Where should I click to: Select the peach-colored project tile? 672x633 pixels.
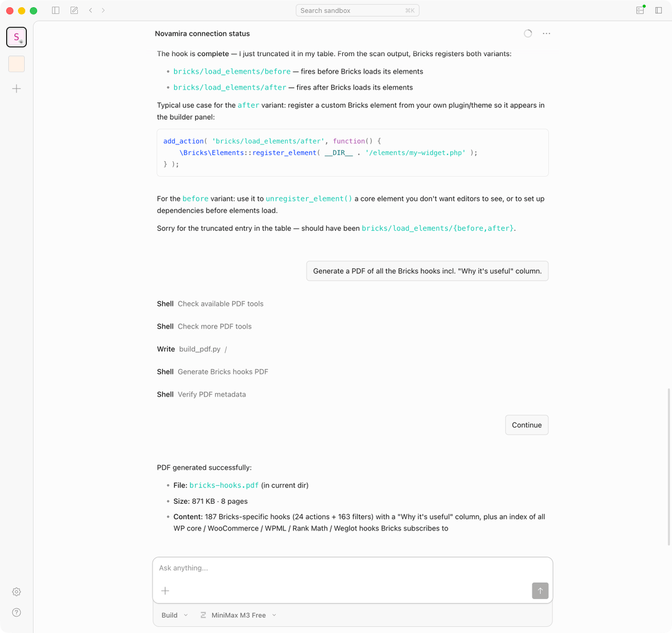coord(16,64)
